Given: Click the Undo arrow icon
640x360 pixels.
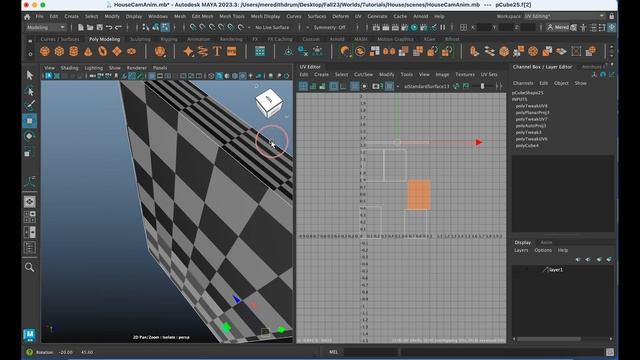Looking at the screenshot, I should click(x=109, y=27).
